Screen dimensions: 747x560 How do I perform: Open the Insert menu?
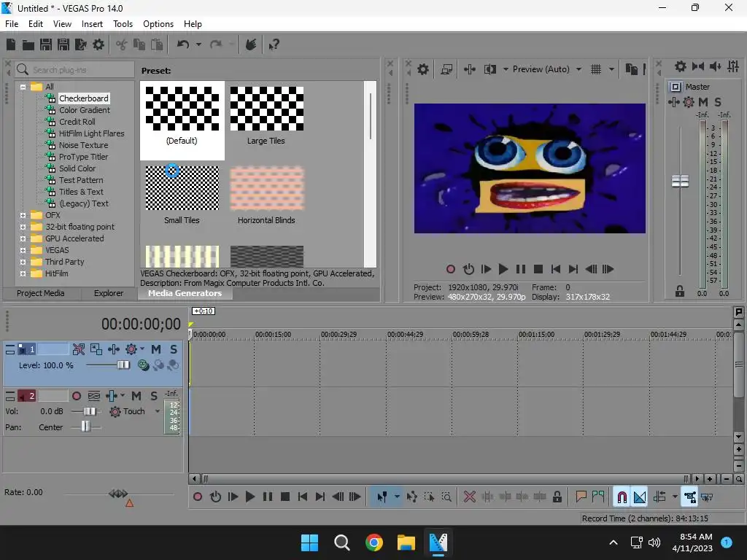point(92,24)
